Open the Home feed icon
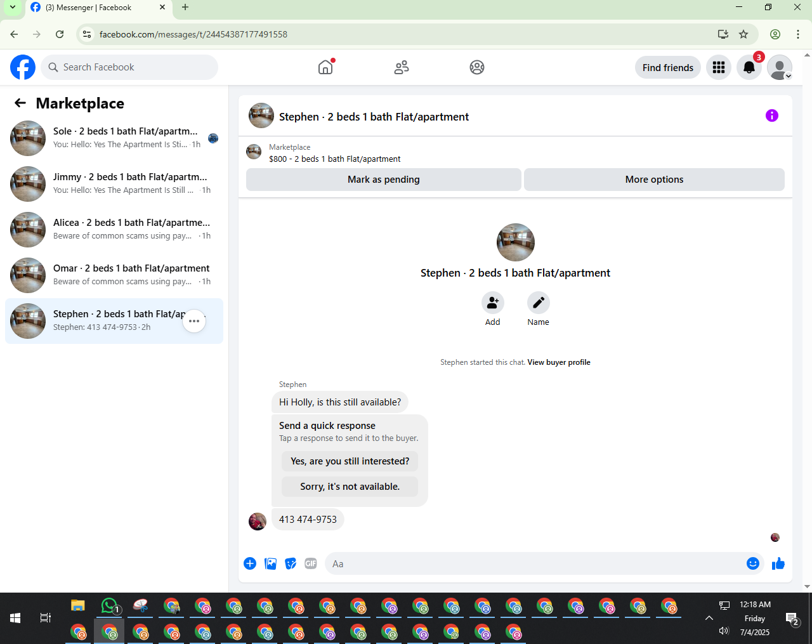The width and height of the screenshot is (812, 644). tap(325, 67)
